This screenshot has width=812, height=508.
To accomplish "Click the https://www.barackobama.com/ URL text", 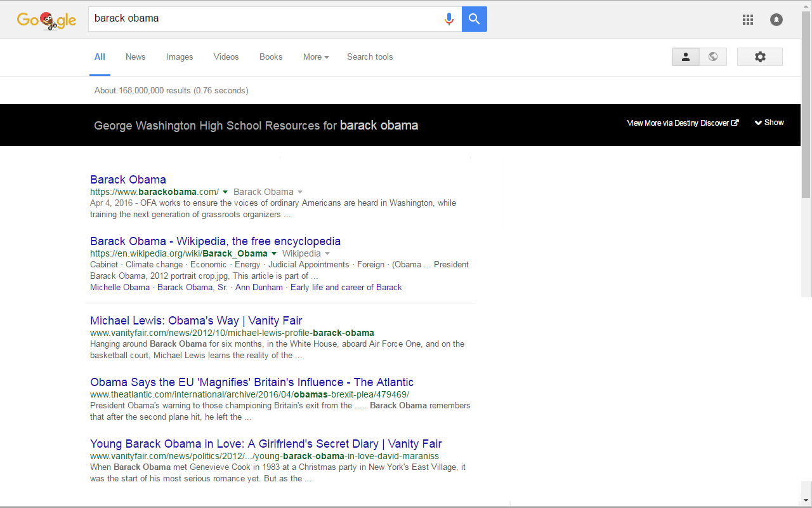I will 154,192.
